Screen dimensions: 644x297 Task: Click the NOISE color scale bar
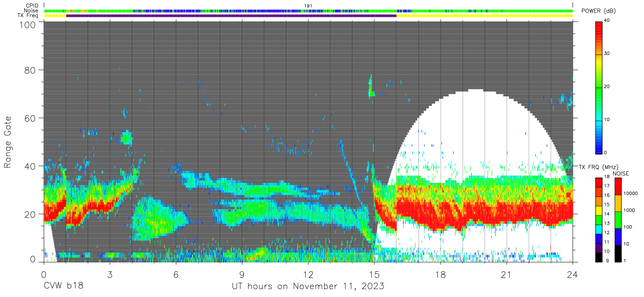619,219
